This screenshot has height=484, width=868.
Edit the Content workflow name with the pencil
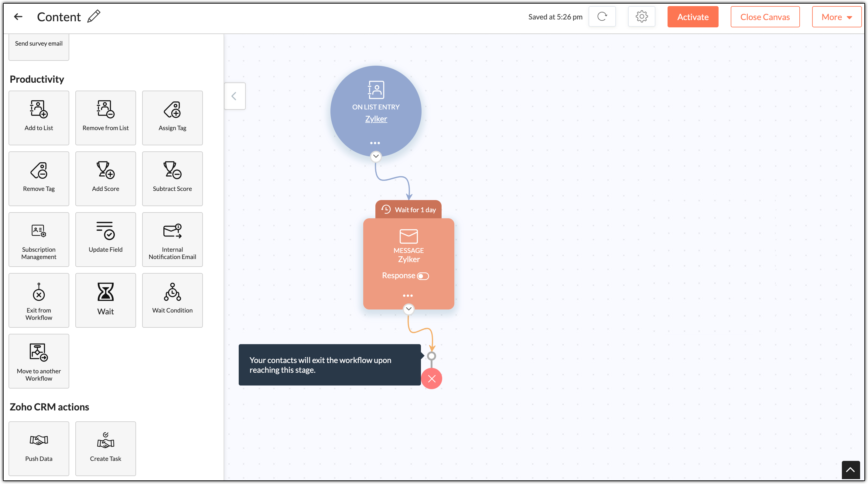[x=94, y=16]
